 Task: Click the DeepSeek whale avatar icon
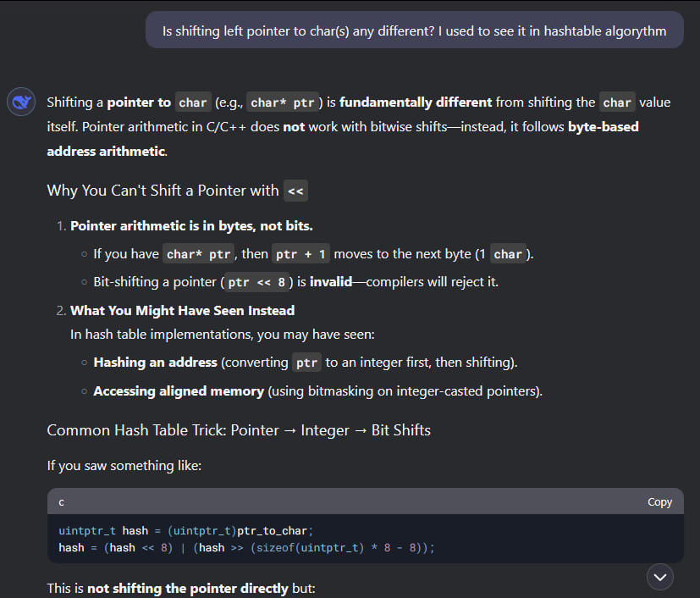point(21,102)
